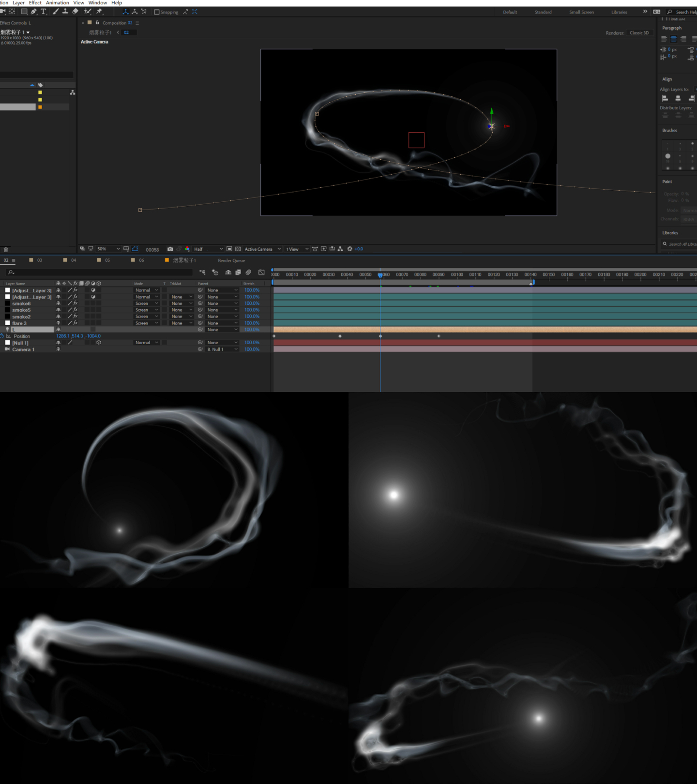Align layers left in Align panel
The width and height of the screenshot is (697, 784).
[665, 98]
